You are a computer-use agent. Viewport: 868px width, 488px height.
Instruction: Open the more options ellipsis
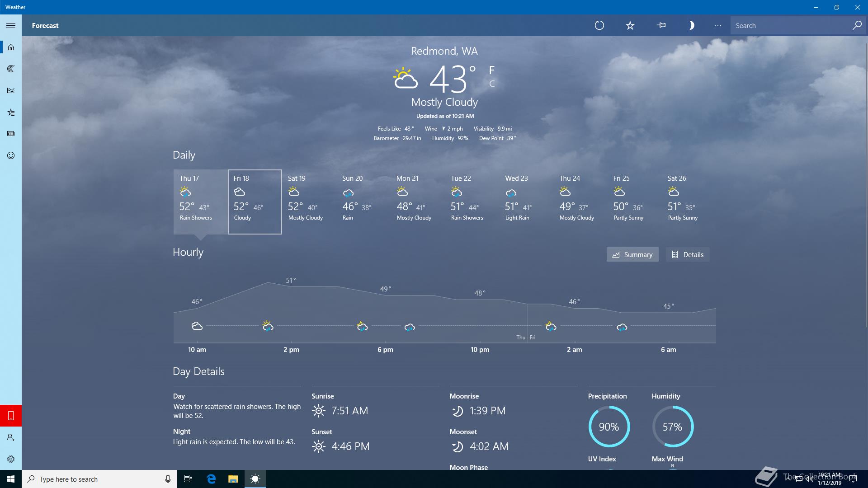[718, 26]
